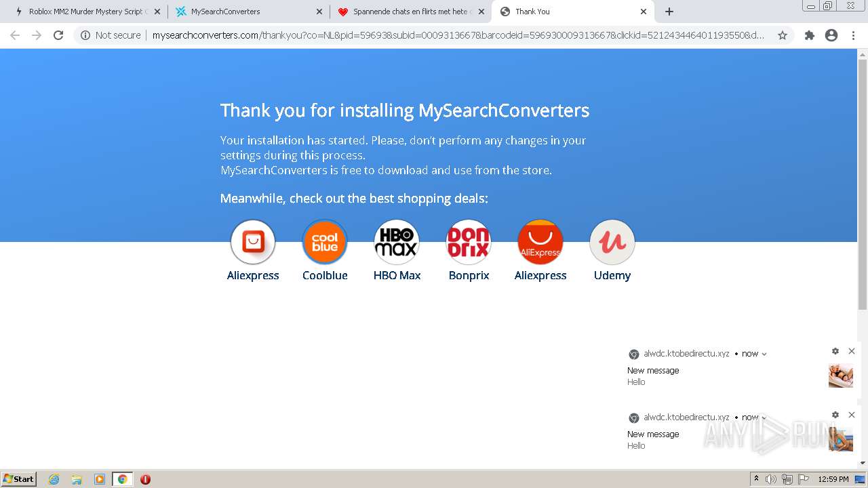Open thumbnail image in top notification
Image resolution: width=868 pixels, height=488 pixels.
tap(841, 375)
